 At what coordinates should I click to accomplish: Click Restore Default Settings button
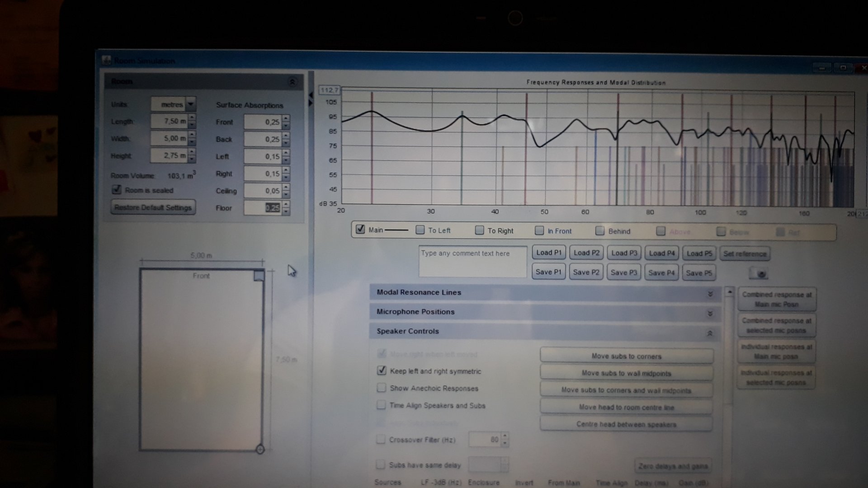tap(153, 207)
